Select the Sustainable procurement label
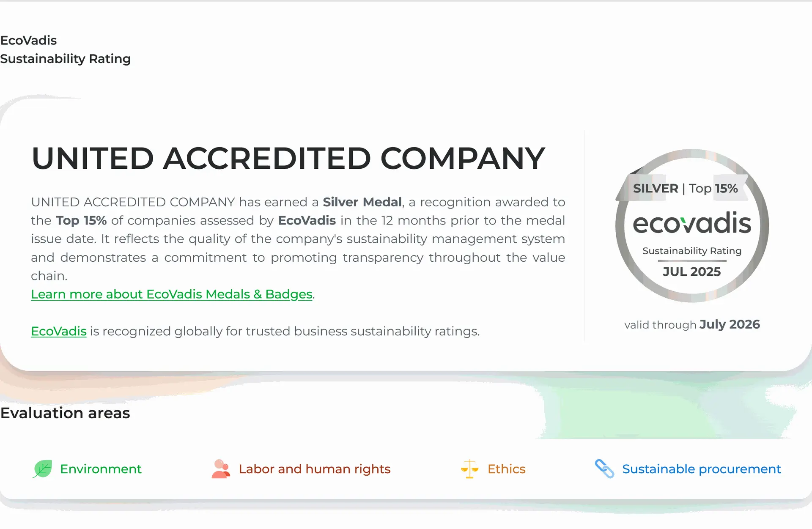Screen dimensions: 812x529 click(x=701, y=469)
